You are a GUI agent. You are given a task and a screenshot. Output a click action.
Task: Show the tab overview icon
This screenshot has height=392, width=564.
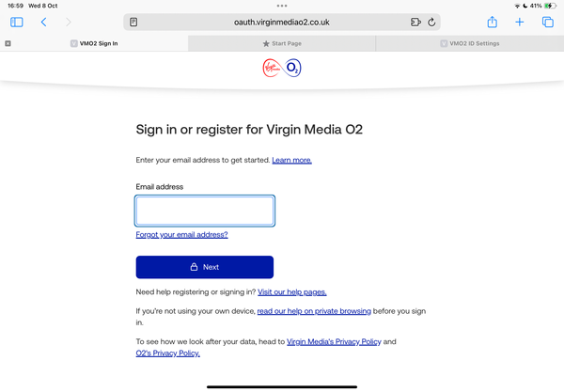click(547, 22)
